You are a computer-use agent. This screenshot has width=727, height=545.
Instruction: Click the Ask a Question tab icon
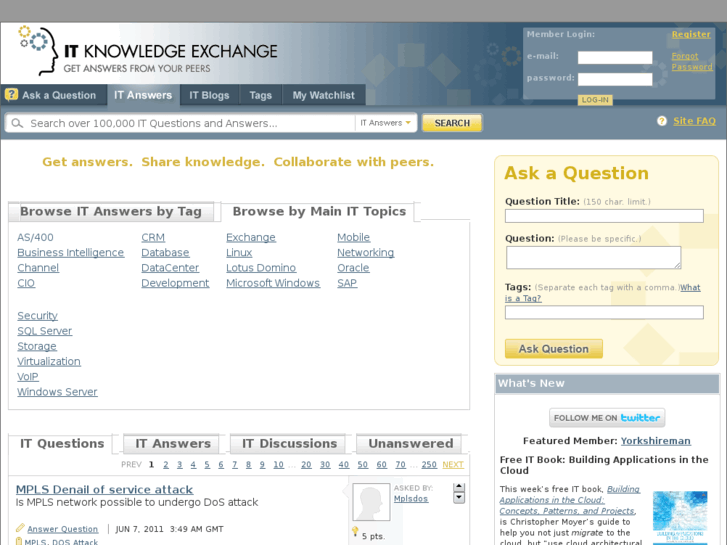coord(11,95)
